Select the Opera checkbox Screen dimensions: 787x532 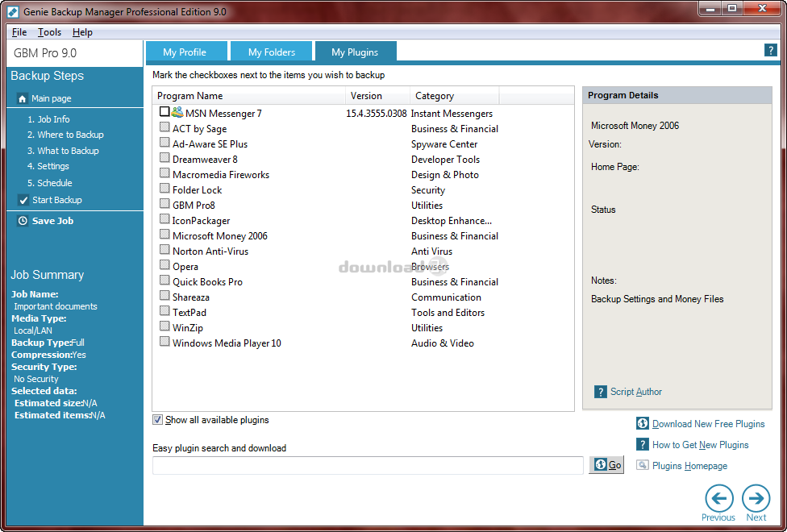(164, 264)
